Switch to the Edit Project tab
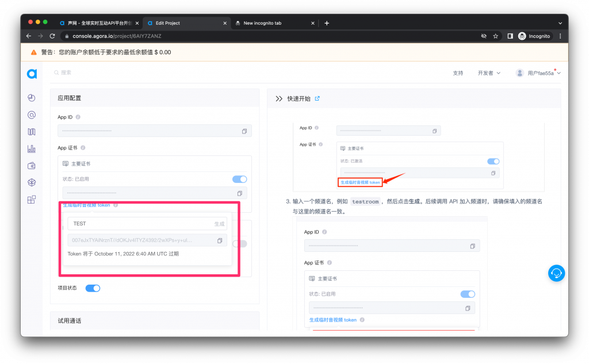Image resolution: width=589 pixels, height=364 pixels. [x=187, y=23]
